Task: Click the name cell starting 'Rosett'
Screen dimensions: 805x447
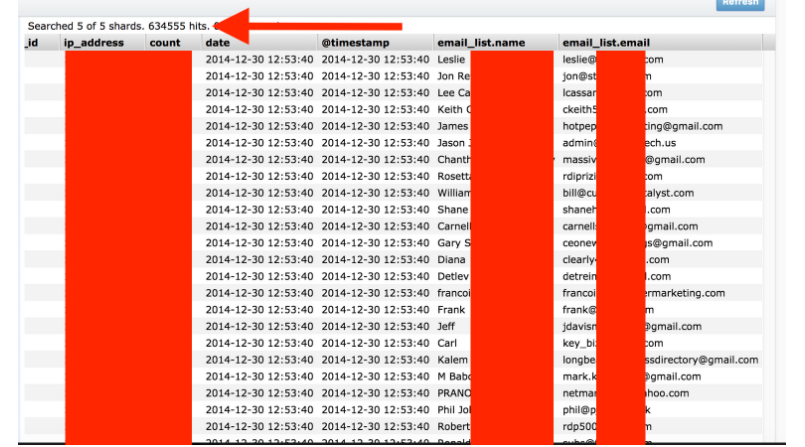Action: point(453,176)
